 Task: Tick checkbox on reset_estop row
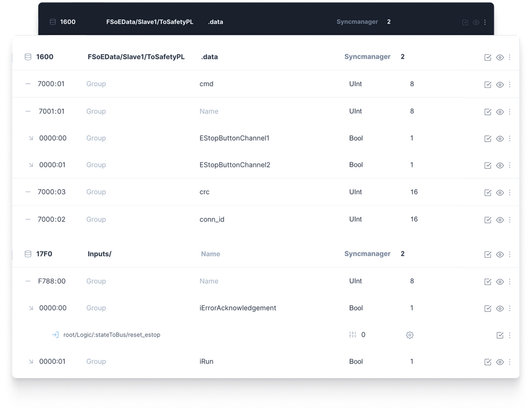coord(500,336)
